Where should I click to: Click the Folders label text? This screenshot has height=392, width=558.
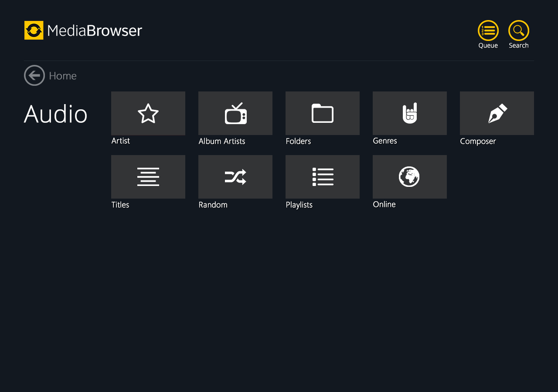coord(299,141)
